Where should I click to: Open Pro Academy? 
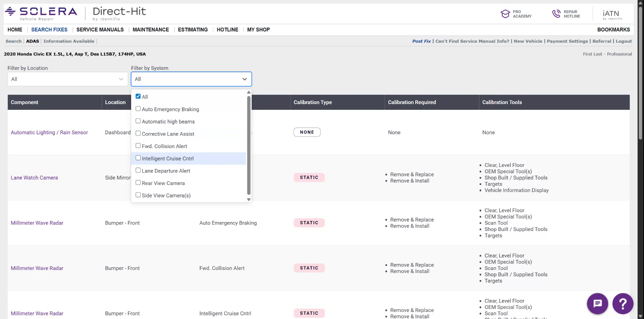(x=516, y=14)
